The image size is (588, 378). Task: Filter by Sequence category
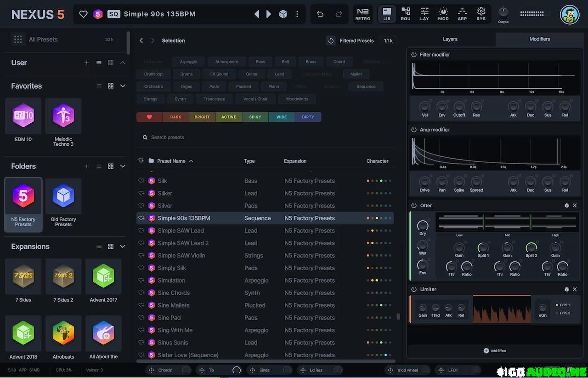coord(366,86)
